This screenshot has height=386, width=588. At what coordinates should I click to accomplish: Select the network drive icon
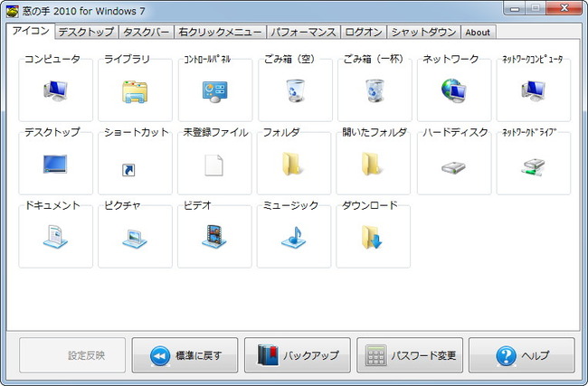[533, 165]
